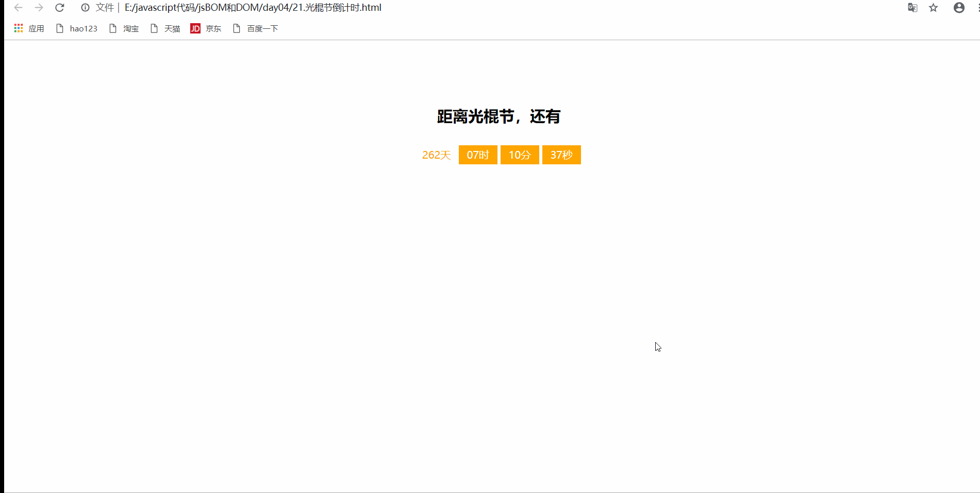The height and width of the screenshot is (493, 980).
Task: Open the Chrome menu with three dots
Action: (977, 7)
